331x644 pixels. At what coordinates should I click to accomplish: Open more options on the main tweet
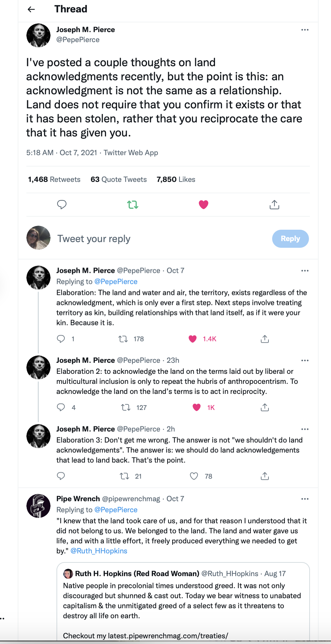coord(305,30)
